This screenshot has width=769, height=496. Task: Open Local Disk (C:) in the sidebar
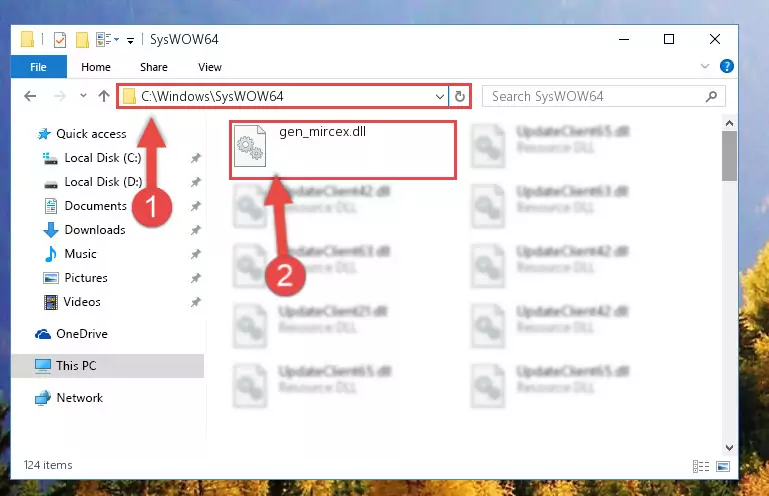click(x=103, y=158)
